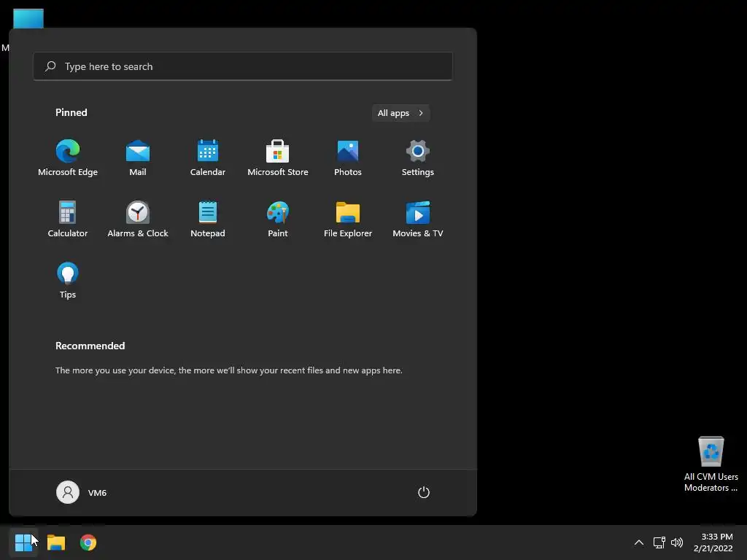Select the recycle bin icon on the desktop
Image resolution: width=747 pixels, height=560 pixels.
point(711,464)
